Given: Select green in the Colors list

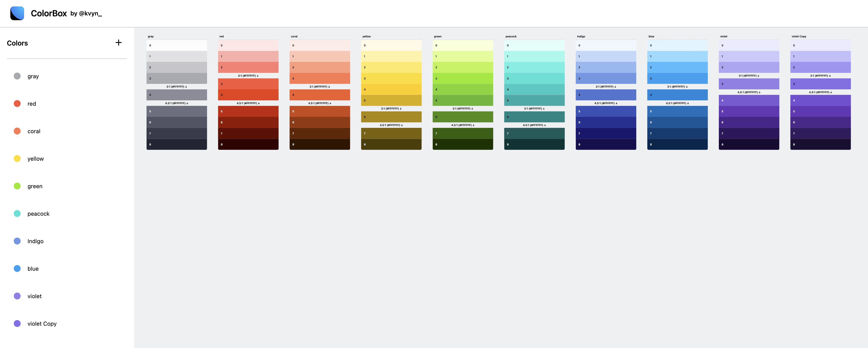Looking at the screenshot, I should tap(35, 186).
